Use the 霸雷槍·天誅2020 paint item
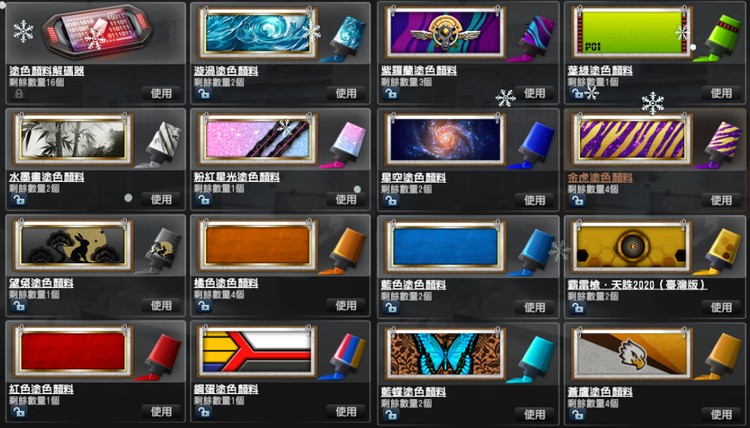The image size is (750, 428). 721,307
